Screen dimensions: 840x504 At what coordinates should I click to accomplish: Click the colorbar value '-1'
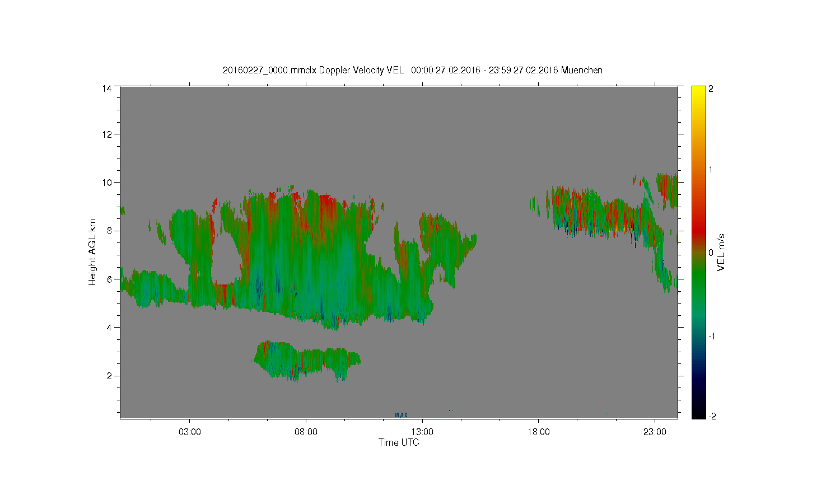[x=712, y=336]
